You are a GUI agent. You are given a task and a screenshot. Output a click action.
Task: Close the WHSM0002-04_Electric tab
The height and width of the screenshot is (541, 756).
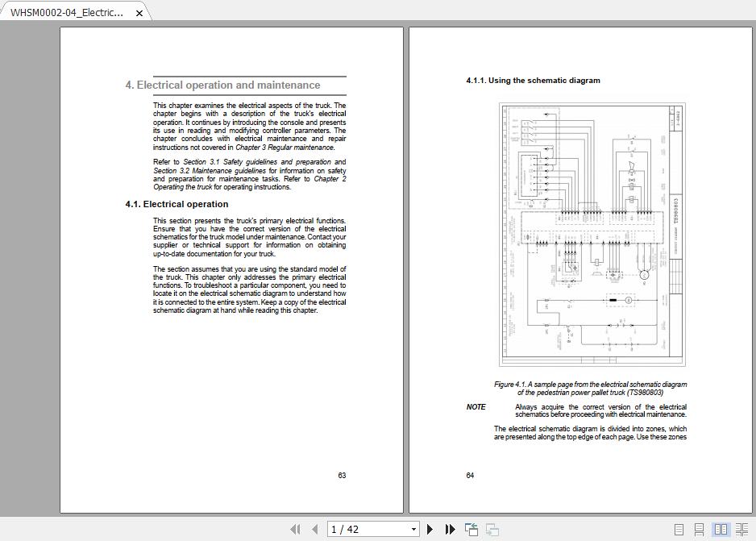[x=139, y=13]
